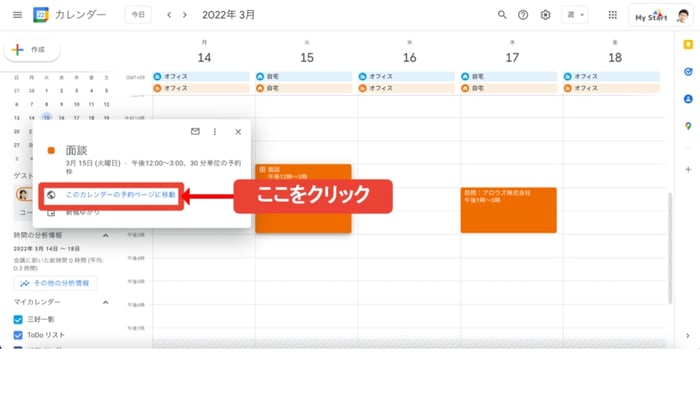This screenshot has height=393, width=700.
Task: Open Google apps grid
Action: (x=612, y=15)
